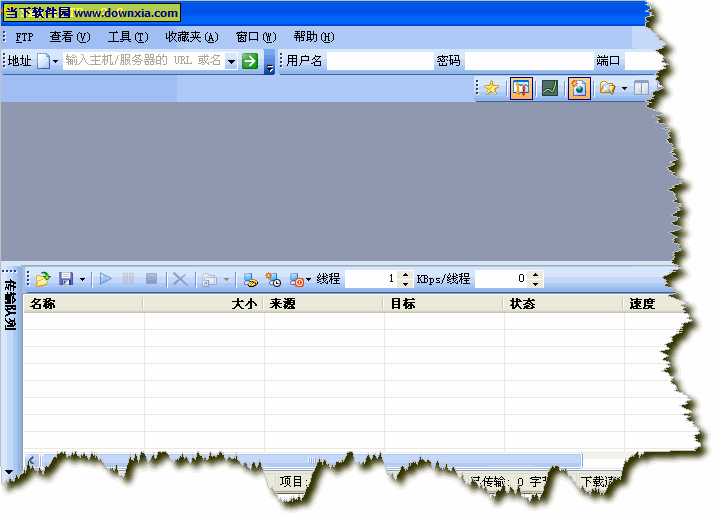Open the schedule transfer clock icon
This screenshot has width=713, height=514.
click(273, 279)
